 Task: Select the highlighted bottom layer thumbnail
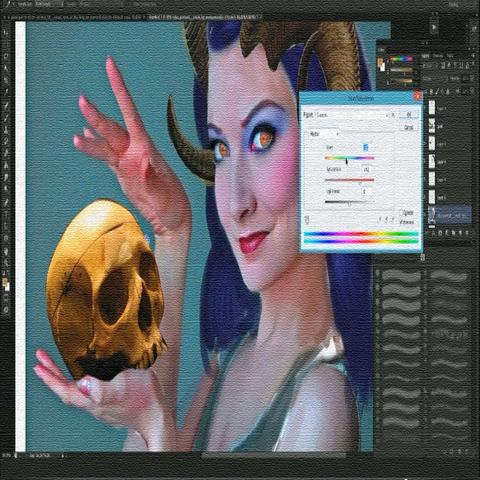432,215
